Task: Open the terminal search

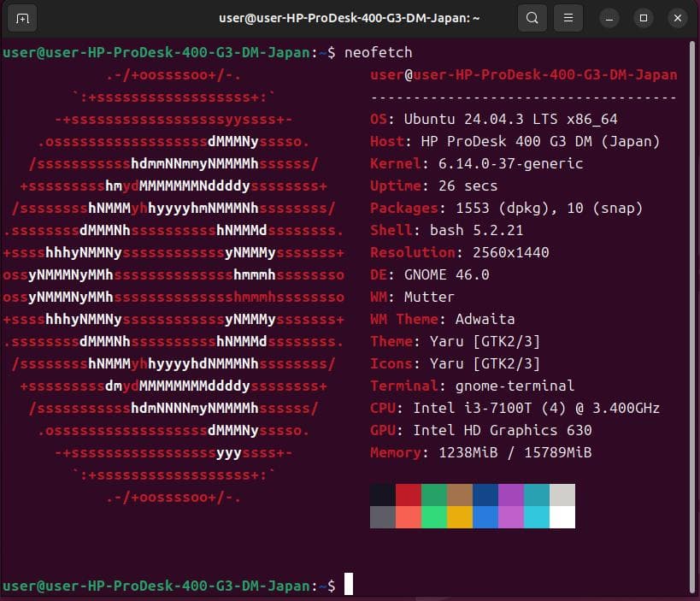Action: [532, 18]
